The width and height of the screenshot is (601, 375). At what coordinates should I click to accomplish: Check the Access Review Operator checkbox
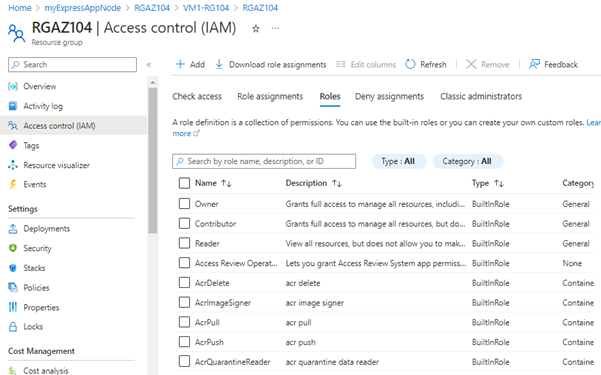[184, 263]
